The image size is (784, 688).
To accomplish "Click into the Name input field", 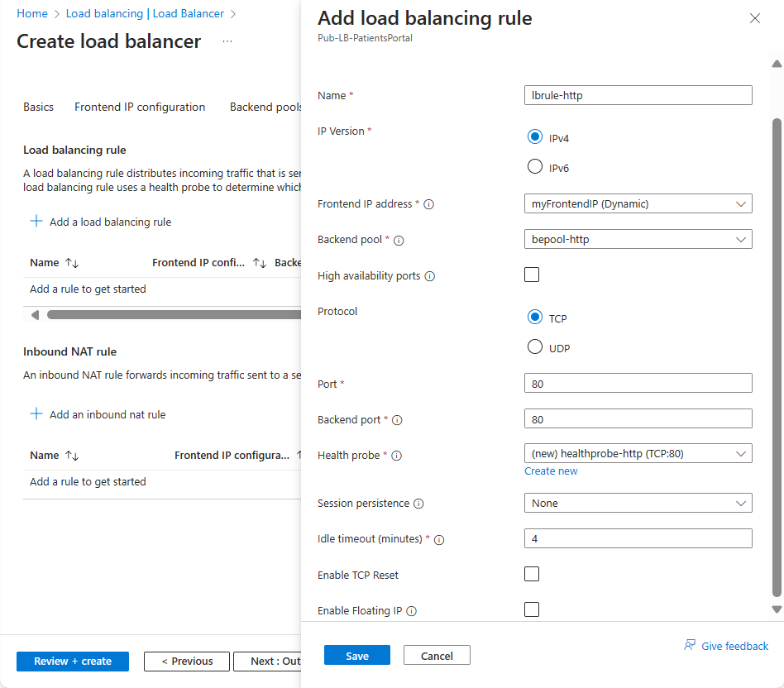I will tap(638, 95).
